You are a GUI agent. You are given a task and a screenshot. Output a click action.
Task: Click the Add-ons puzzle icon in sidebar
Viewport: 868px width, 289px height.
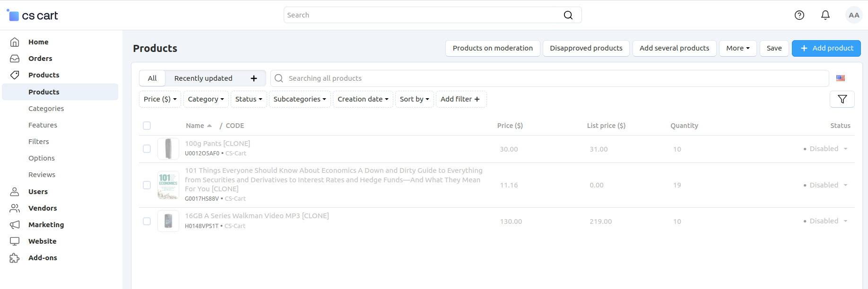pos(15,258)
